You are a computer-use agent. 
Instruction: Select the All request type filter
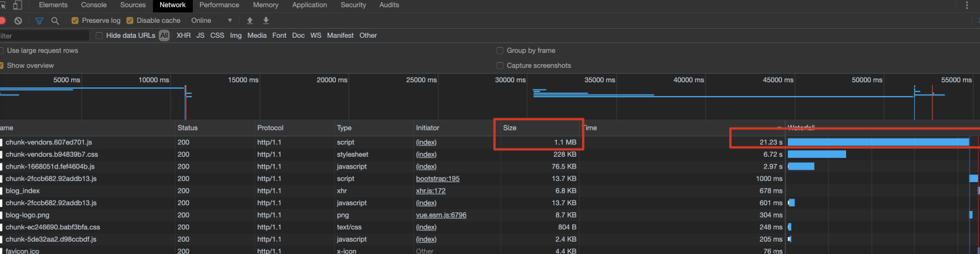[x=164, y=36]
